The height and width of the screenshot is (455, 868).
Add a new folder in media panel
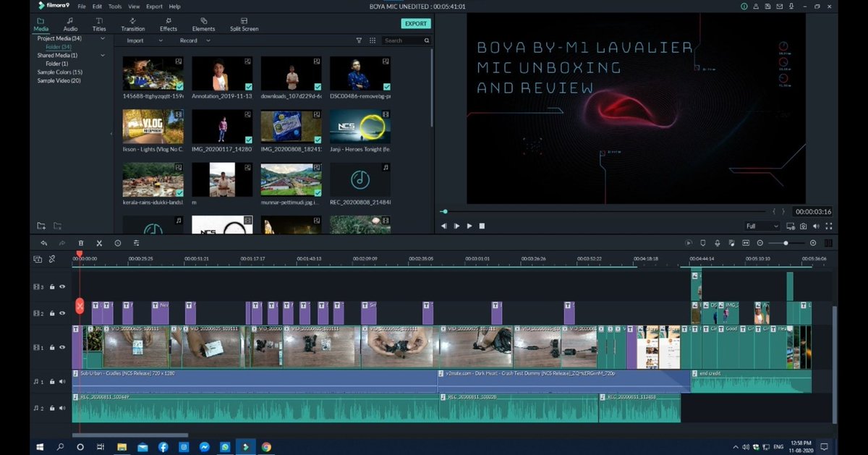(x=41, y=226)
